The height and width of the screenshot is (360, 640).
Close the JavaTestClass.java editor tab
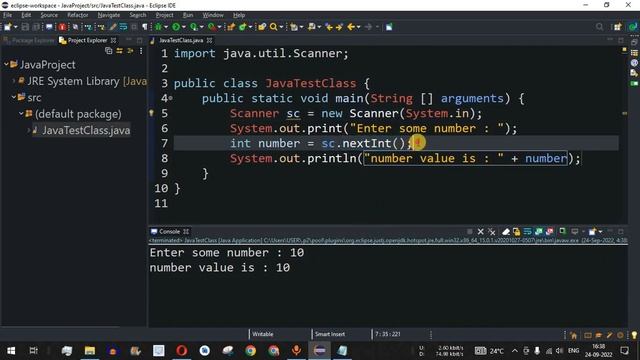tap(209, 40)
